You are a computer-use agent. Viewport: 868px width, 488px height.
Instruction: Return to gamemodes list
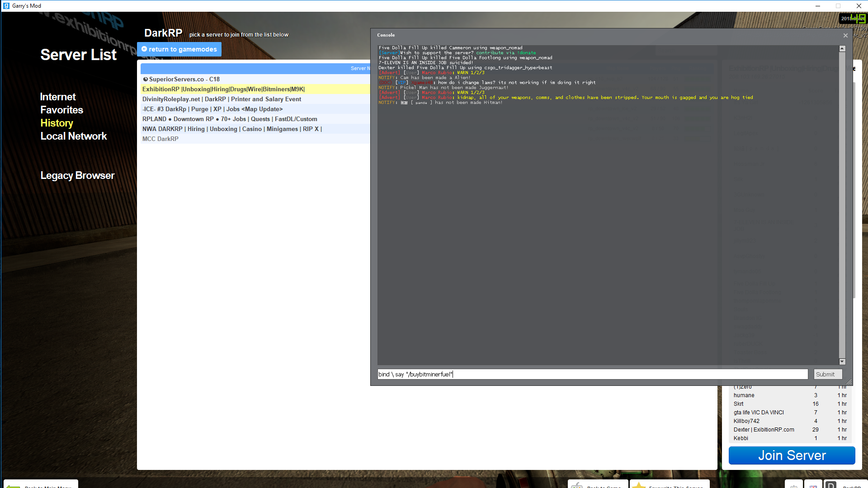tap(179, 49)
